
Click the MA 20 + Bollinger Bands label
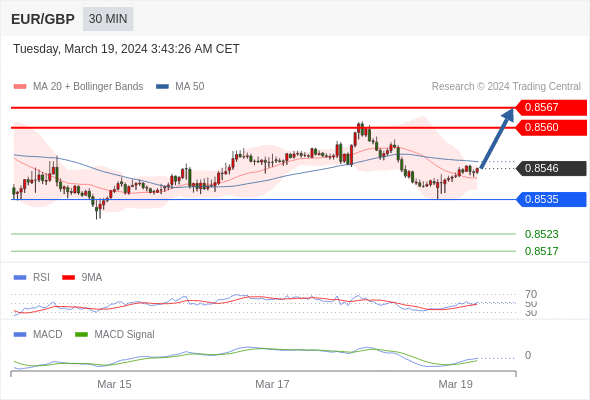click(x=88, y=87)
